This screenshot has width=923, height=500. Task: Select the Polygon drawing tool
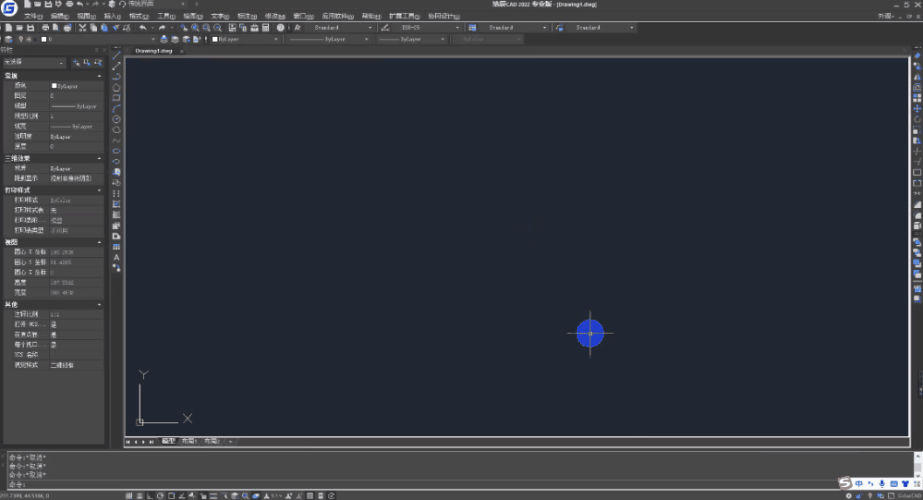(116, 87)
